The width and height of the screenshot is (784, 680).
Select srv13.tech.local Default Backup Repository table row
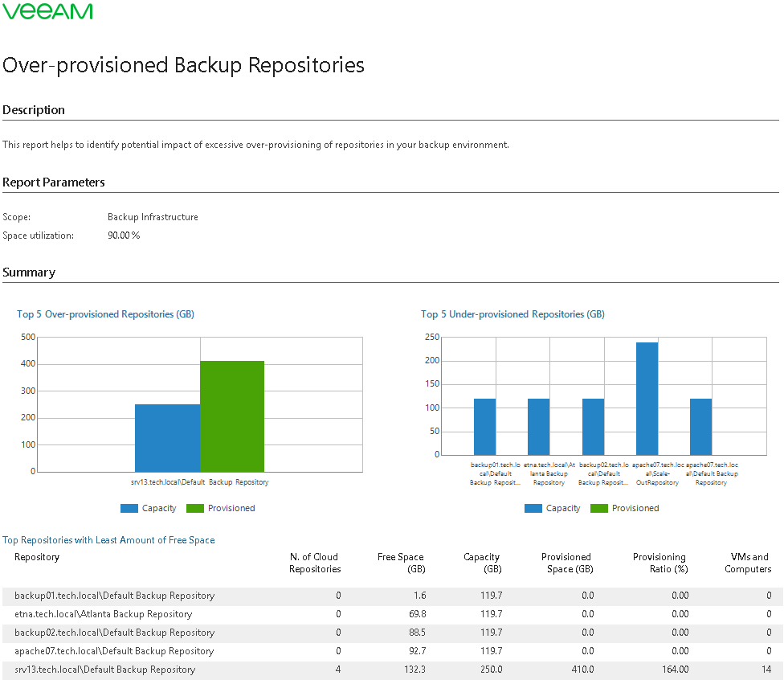tap(104, 670)
